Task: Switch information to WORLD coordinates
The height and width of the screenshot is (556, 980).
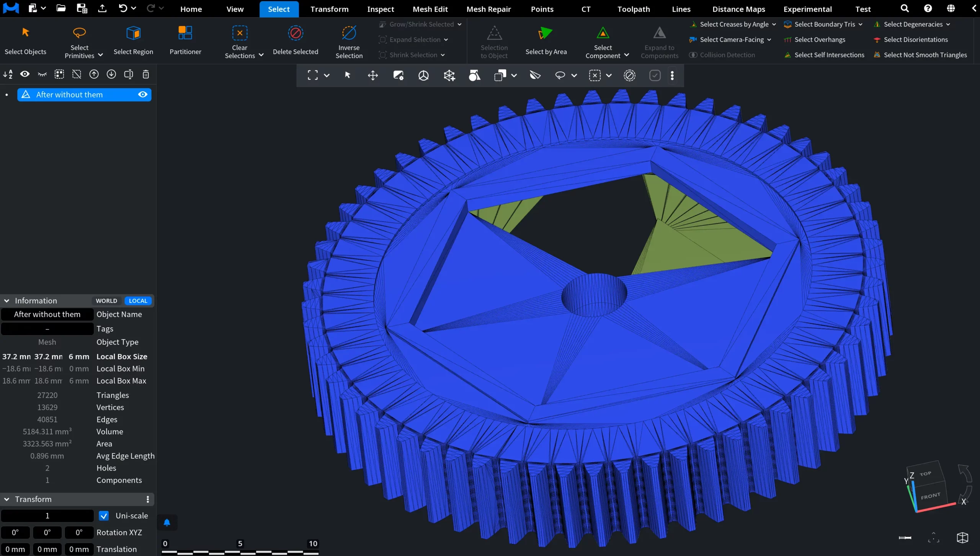Action: coord(106,301)
